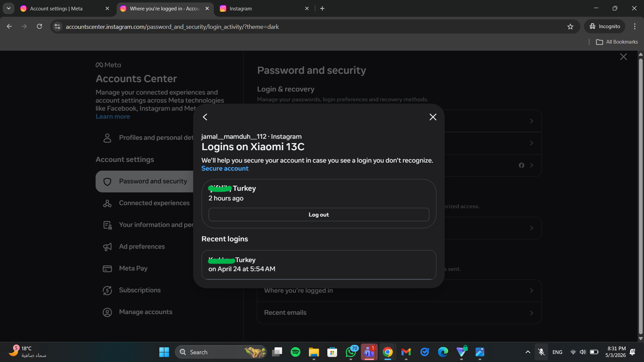This screenshot has width=644, height=362.
Task: Switch the ENG input language
Action: pos(557,352)
